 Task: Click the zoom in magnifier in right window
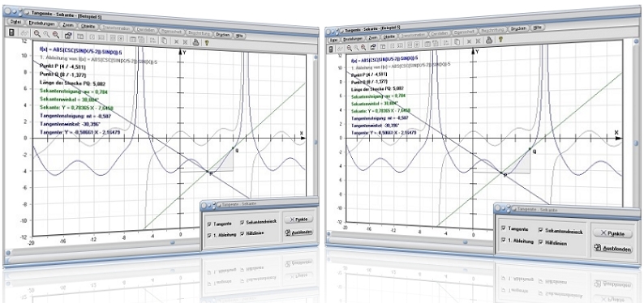(x=349, y=48)
